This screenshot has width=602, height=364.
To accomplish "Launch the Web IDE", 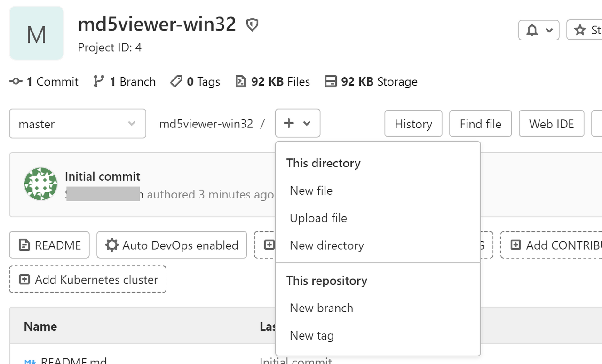I will point(552,124).
